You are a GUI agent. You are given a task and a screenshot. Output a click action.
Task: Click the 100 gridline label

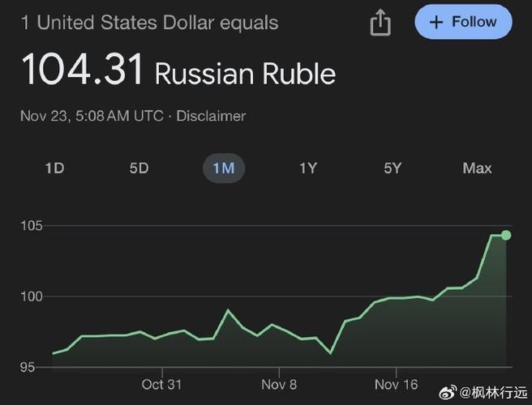(32, 296)
